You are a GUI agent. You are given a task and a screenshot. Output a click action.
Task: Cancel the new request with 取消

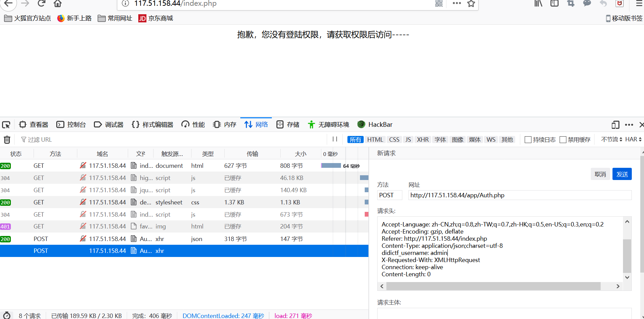click(x=600, y=174)
